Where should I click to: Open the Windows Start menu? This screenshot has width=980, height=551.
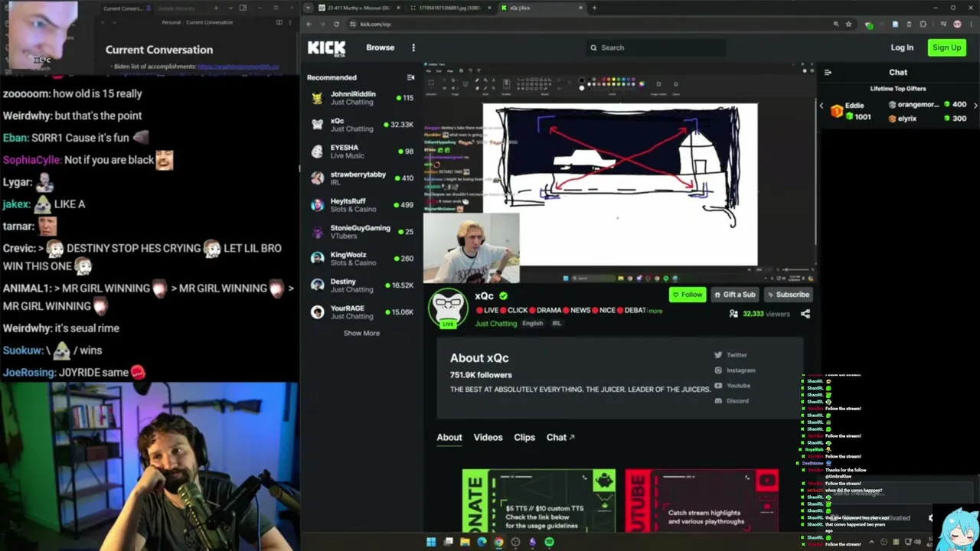click(x=431, y=542)
